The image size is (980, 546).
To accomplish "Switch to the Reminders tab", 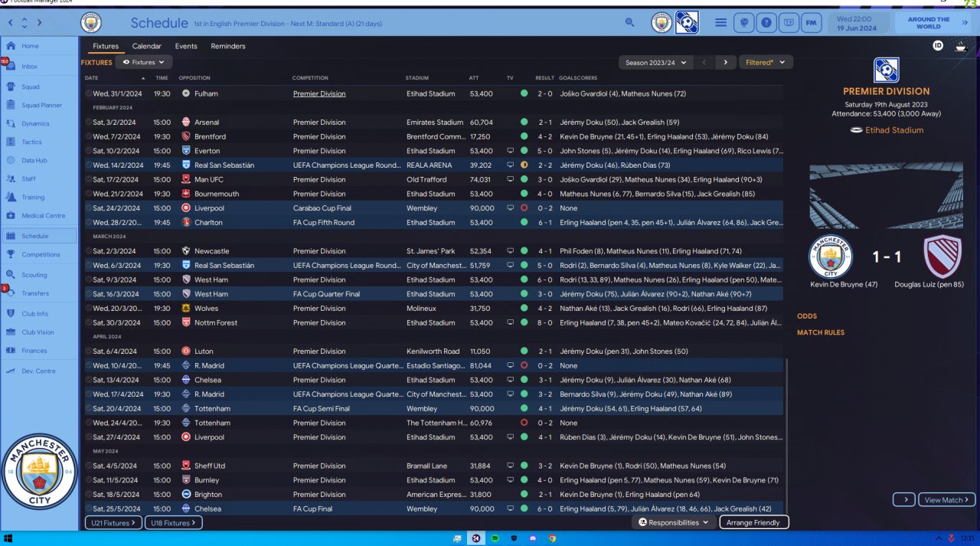I will tap(228, 46).
